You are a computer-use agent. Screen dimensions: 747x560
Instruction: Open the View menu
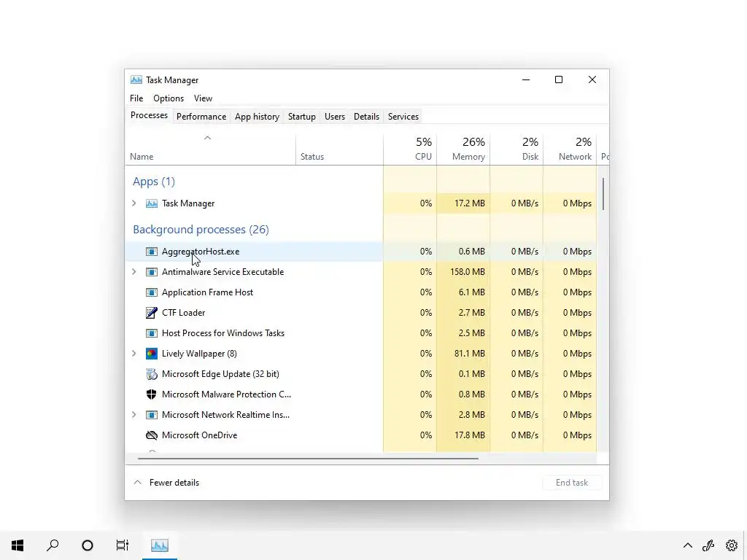coord(203,98)
